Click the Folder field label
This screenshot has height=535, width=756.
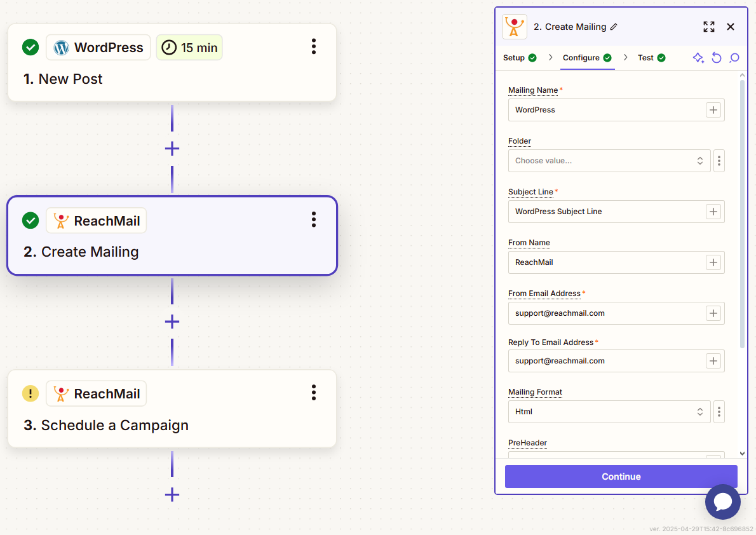pos(519,141)
